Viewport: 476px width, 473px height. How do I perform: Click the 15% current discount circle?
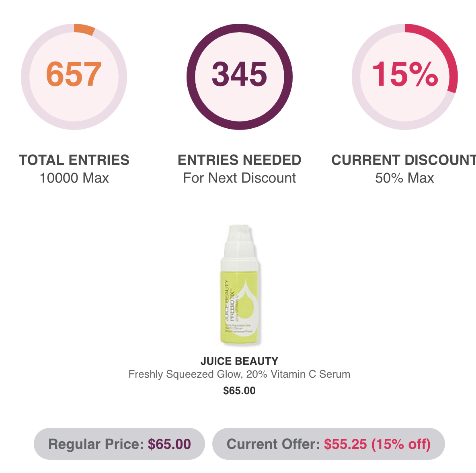pos(405,76)
